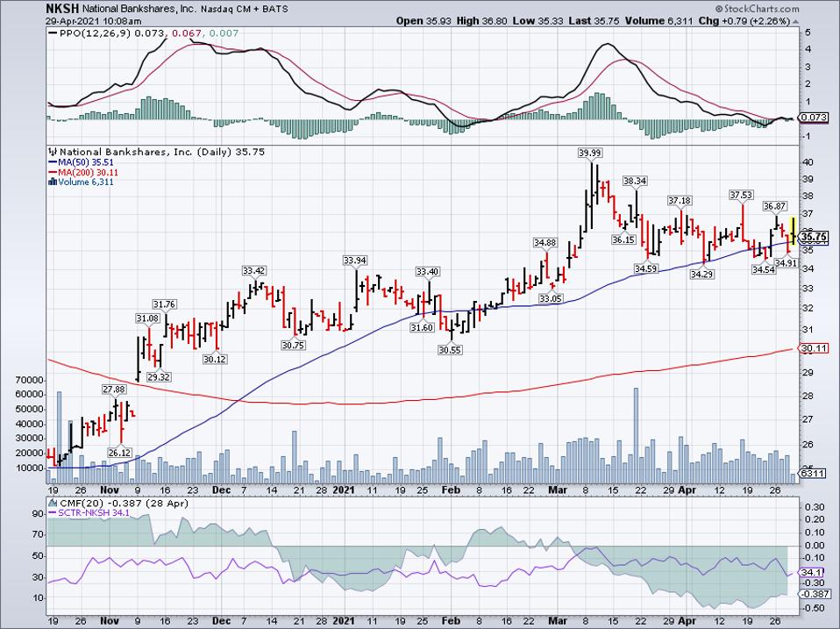Click the 35.75 last price tag on right axis

pyautogui.click(x=815, y=236)
